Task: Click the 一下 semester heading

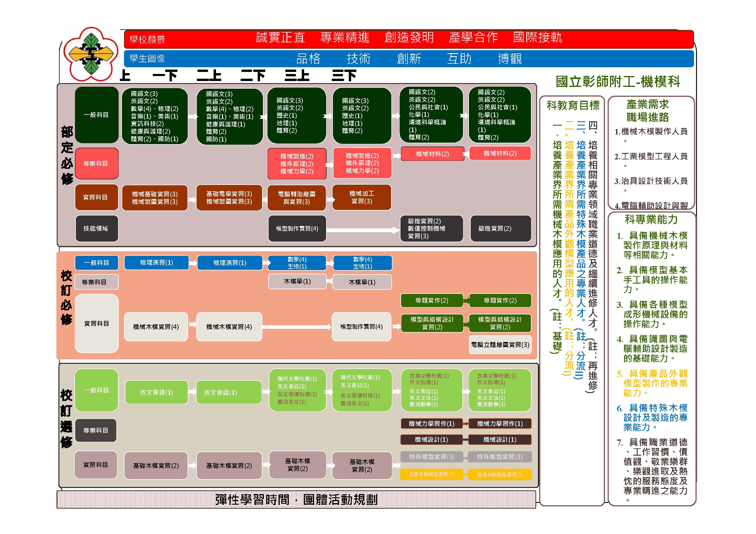Action: [165, 76]
